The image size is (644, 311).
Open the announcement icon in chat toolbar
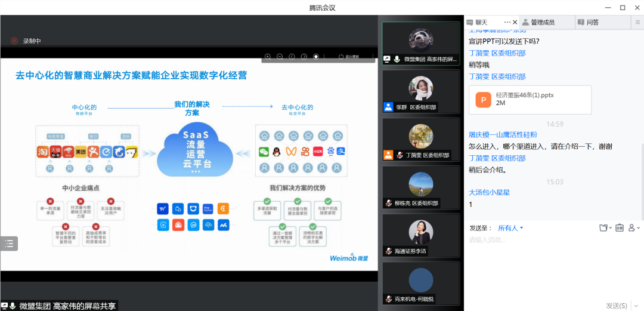(x=619, y=228)
